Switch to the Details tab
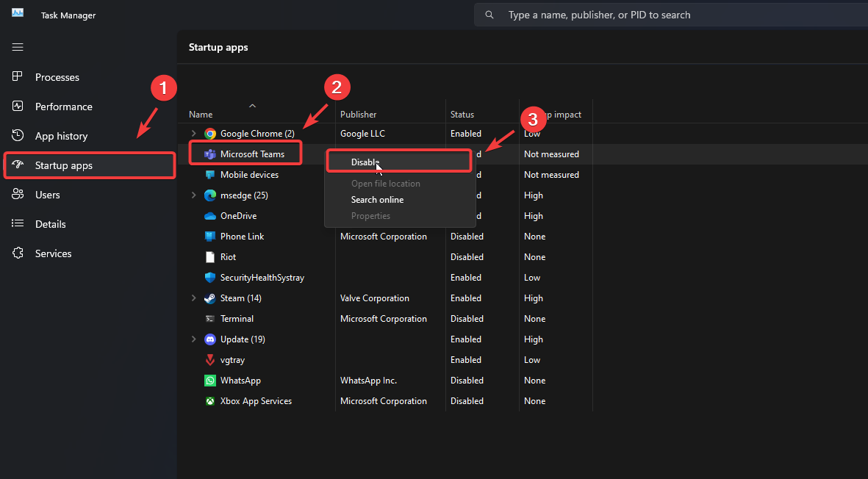 pos(50,224)
